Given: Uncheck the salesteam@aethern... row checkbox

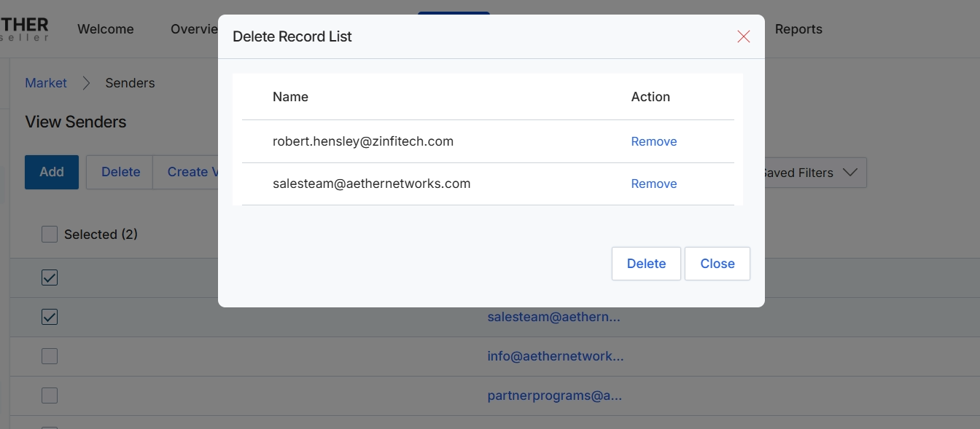Looking at the screenshot, I should pyautogui.click(x=50, y=317).
